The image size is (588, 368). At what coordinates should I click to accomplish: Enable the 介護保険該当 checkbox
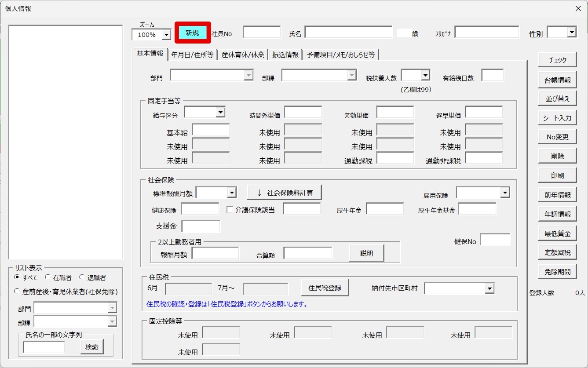230,210
